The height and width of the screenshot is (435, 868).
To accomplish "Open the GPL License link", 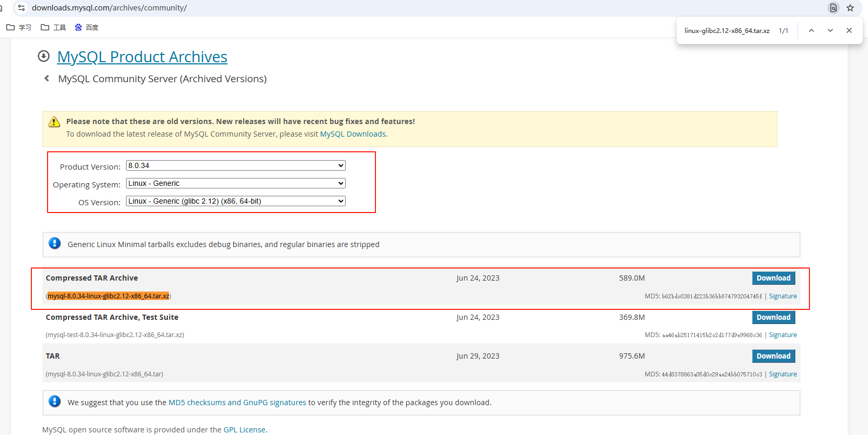I will 244,430.
